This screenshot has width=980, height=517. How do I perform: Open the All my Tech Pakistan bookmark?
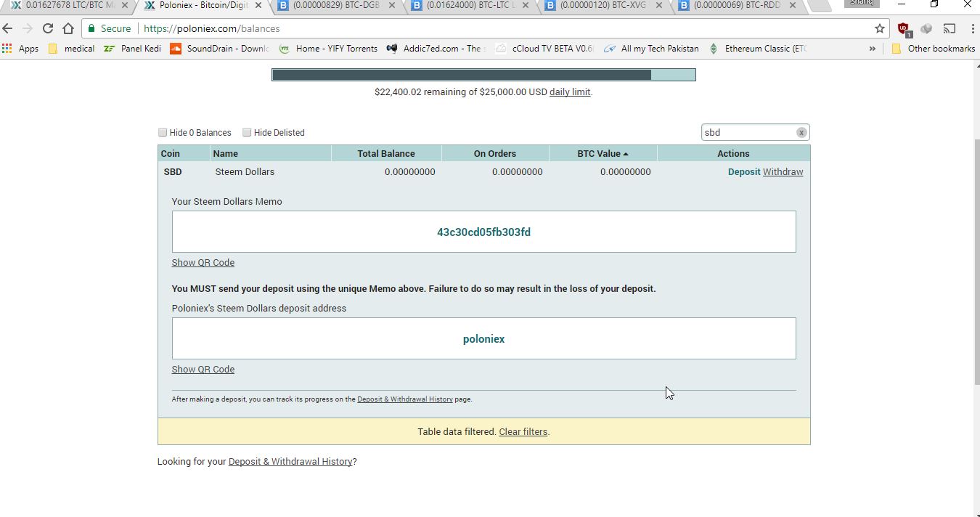pyautogui.click(x=651, y=49)
